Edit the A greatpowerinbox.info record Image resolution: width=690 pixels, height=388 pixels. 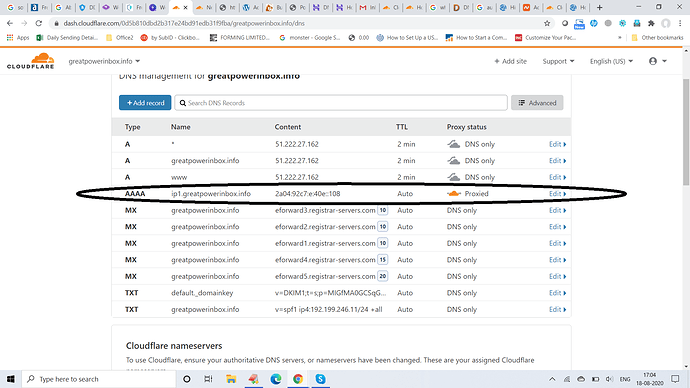[557, 161]
